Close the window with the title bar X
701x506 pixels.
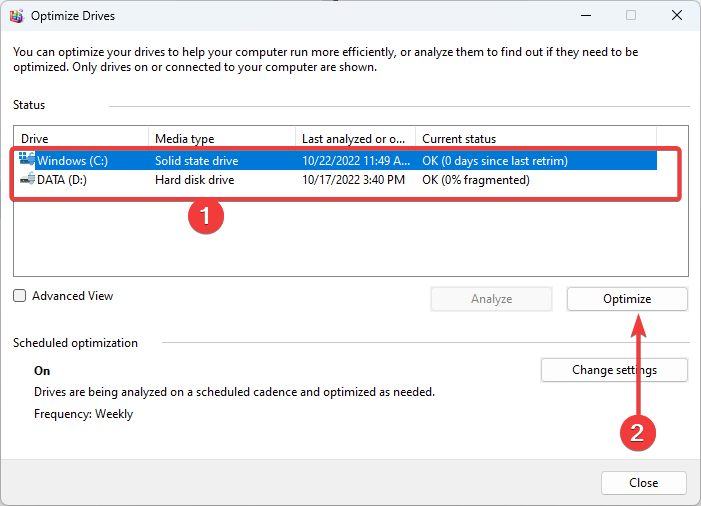[677, 16]
